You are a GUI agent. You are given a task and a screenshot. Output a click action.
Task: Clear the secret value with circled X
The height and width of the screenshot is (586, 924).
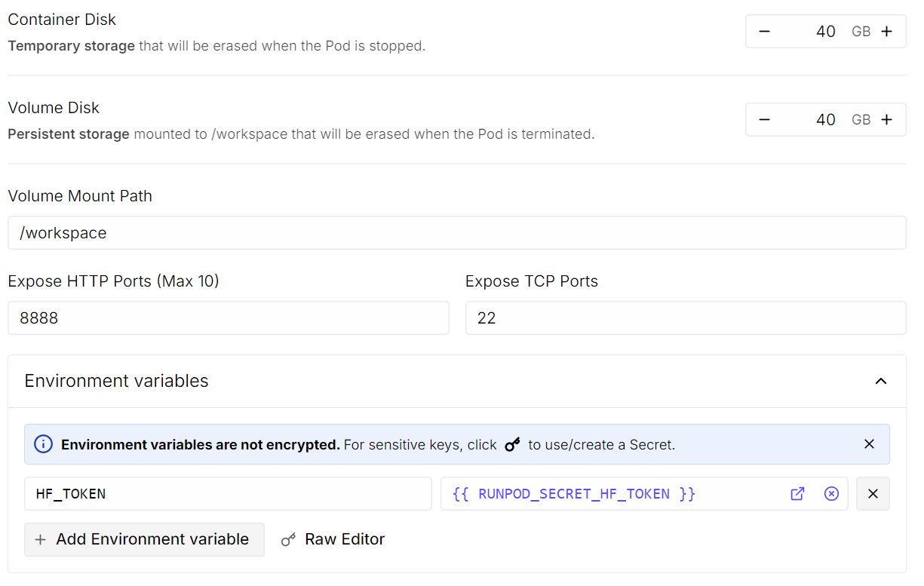[x=831, y=494]
